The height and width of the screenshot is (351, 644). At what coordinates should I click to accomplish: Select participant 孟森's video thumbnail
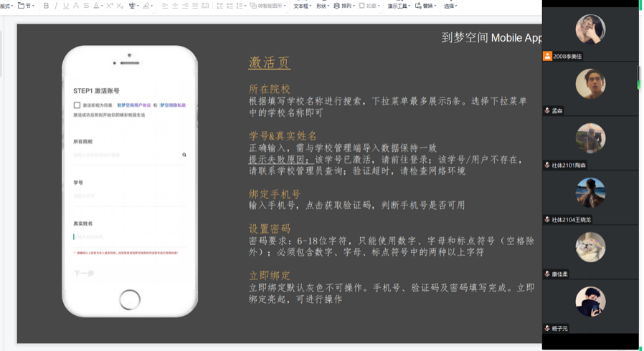(x=590, y=85)
